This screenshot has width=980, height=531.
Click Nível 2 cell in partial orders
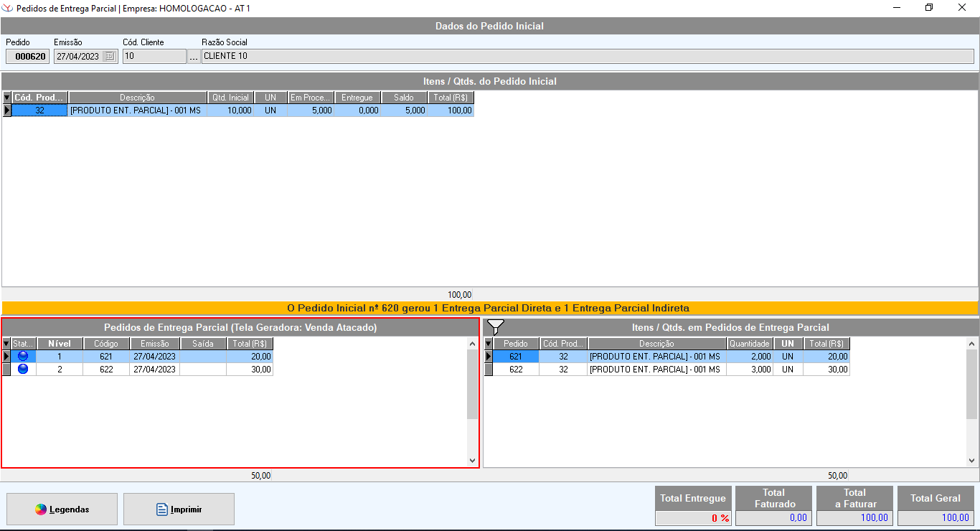[x=60, y=369]
